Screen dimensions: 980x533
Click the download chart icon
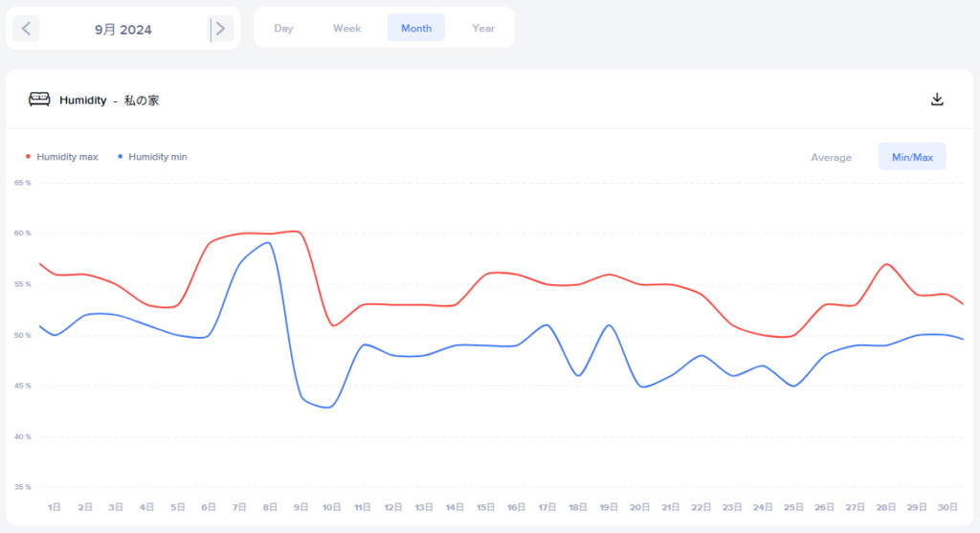(937, 100)
